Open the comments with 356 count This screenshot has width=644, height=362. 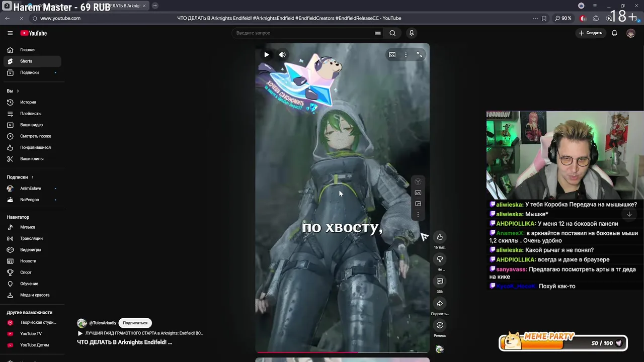[x=440, y=281]
